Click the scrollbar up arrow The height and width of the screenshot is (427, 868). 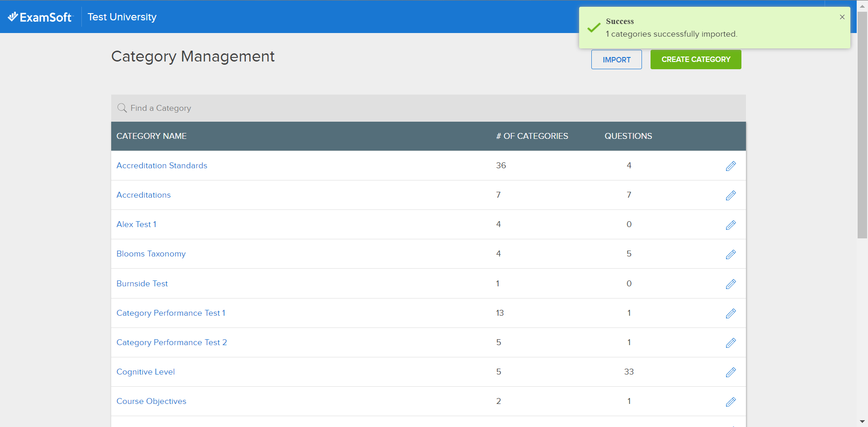click(x=862, y=6)
